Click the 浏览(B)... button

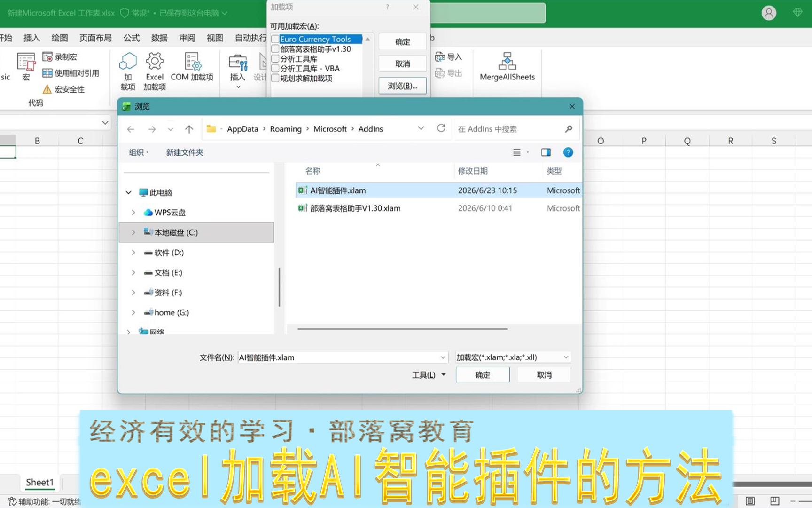click(403, 86)
